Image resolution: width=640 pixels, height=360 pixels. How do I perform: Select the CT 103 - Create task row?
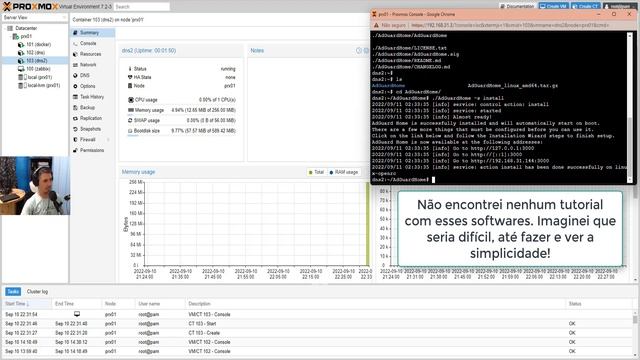(x=318, y=333)
